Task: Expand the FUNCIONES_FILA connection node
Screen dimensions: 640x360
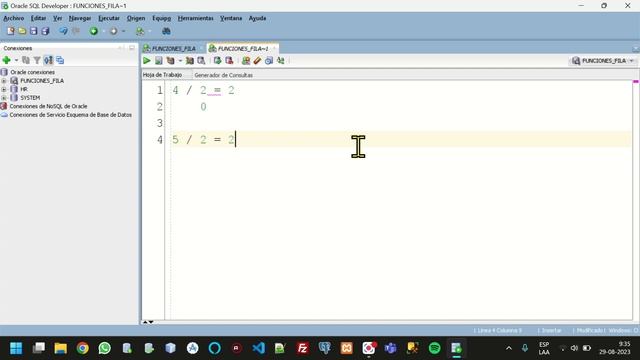Action: click(4, 81)
